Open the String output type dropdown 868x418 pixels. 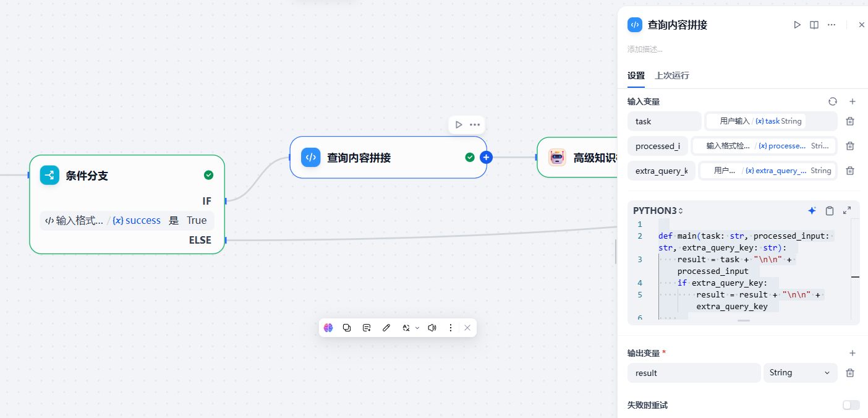tap(800, 373)
